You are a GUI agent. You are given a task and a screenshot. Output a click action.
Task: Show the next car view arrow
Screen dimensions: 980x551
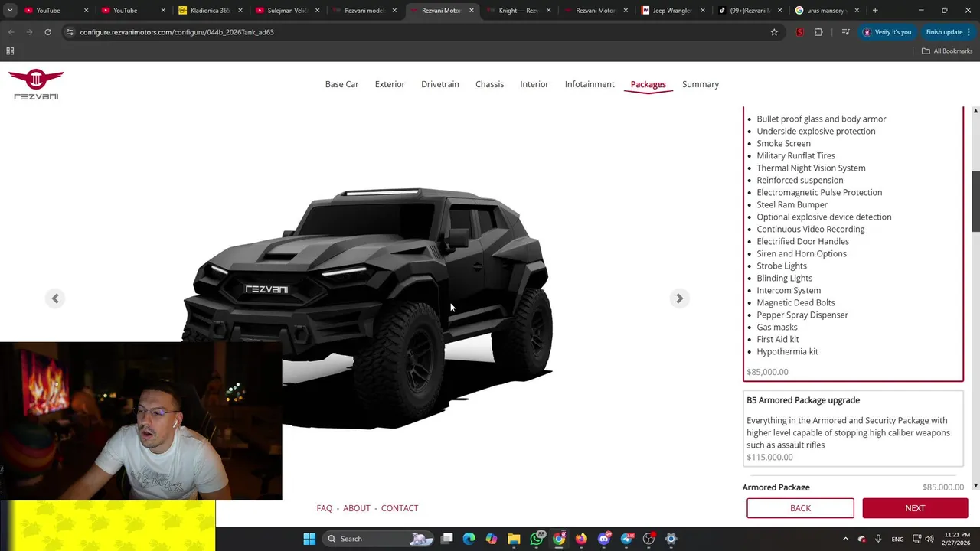(x=679, y=298)
